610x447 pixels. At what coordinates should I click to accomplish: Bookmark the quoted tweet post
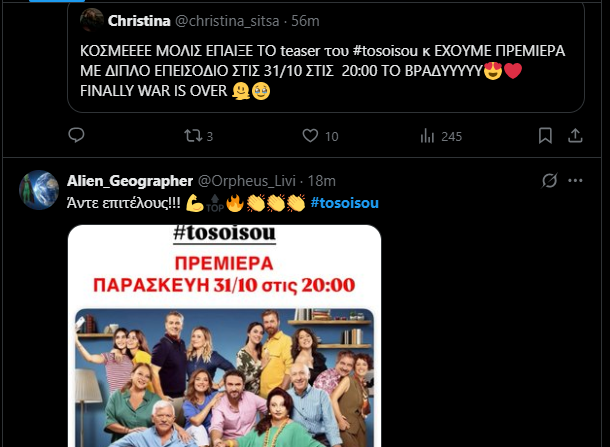pyautogui.click(x=545, y=136)
